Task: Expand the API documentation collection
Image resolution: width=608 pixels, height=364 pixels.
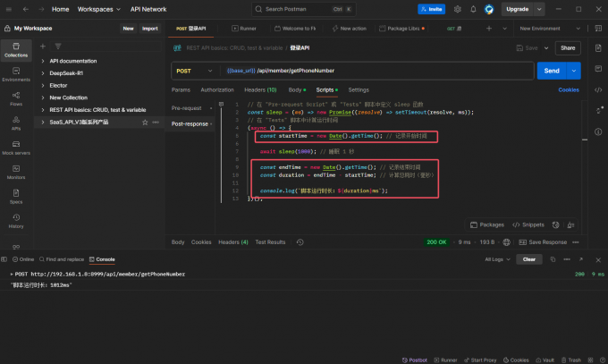Action: tap(43, 61)
